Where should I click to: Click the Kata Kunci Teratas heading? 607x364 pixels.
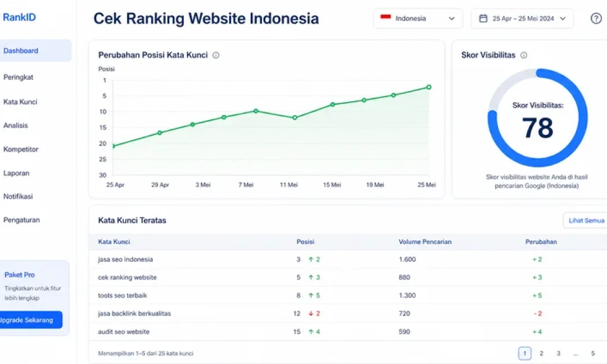[x=132, y=221]
